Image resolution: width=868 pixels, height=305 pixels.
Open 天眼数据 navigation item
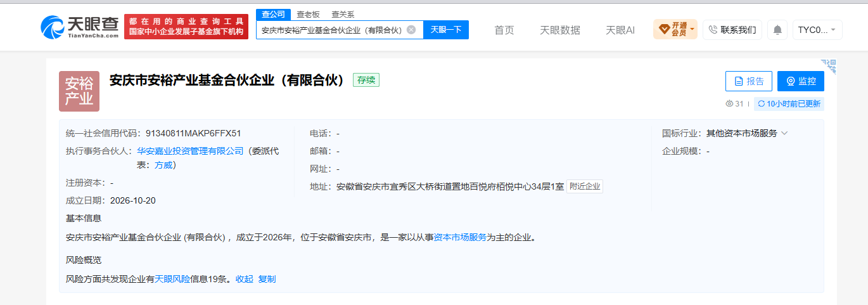[560, 30]
